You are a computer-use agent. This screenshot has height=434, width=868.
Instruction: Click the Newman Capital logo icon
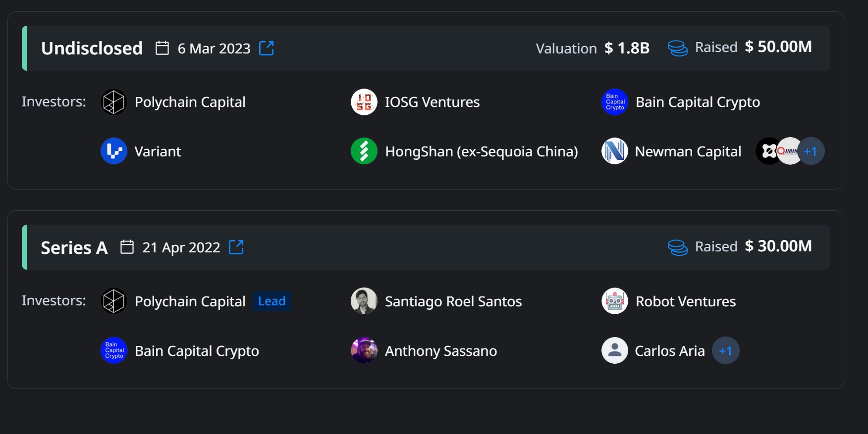tap(614, 151)
